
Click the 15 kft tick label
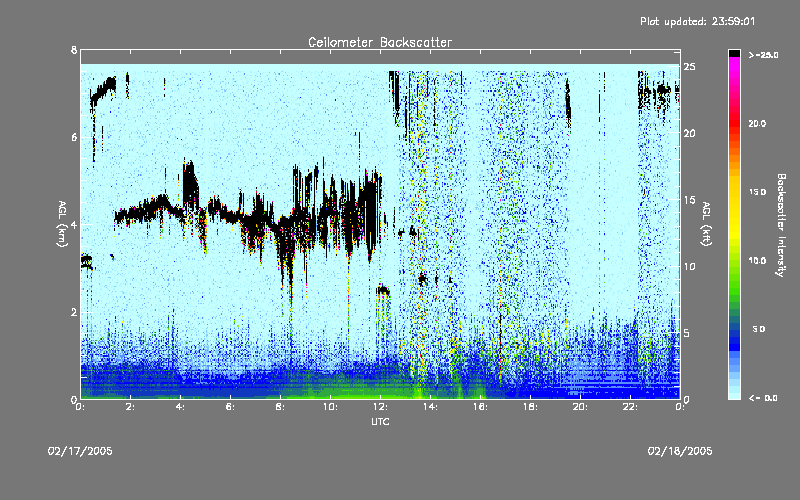(x=689, y=200)
